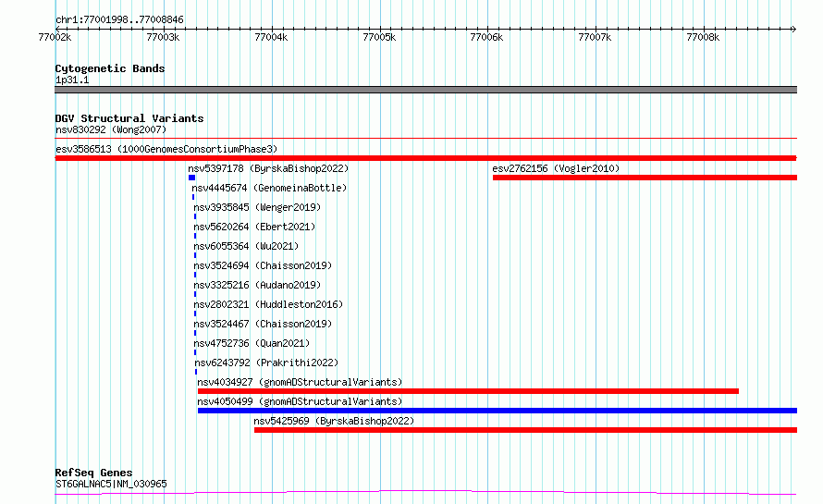Open the DGV Structural Variants track title

pos(129,118)
